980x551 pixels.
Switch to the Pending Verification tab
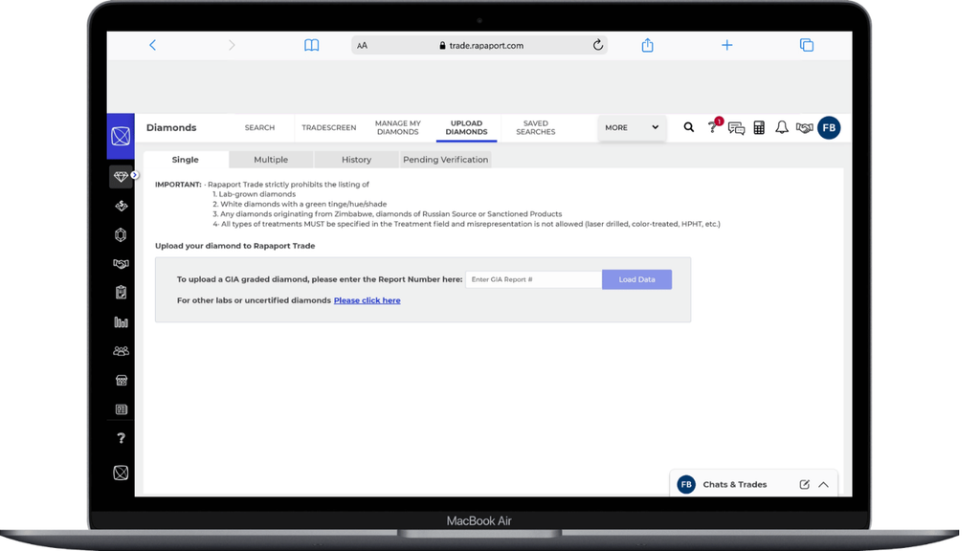(446, 160)
